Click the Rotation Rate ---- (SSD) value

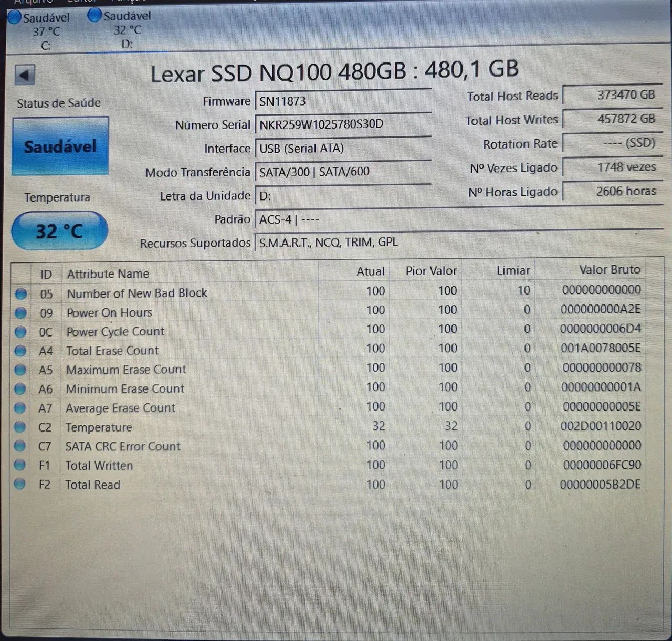coord(612,143)
